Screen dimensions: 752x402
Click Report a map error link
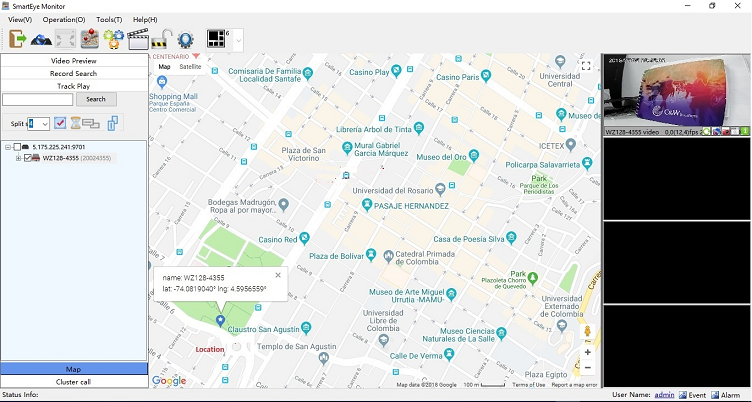(574, 385)
